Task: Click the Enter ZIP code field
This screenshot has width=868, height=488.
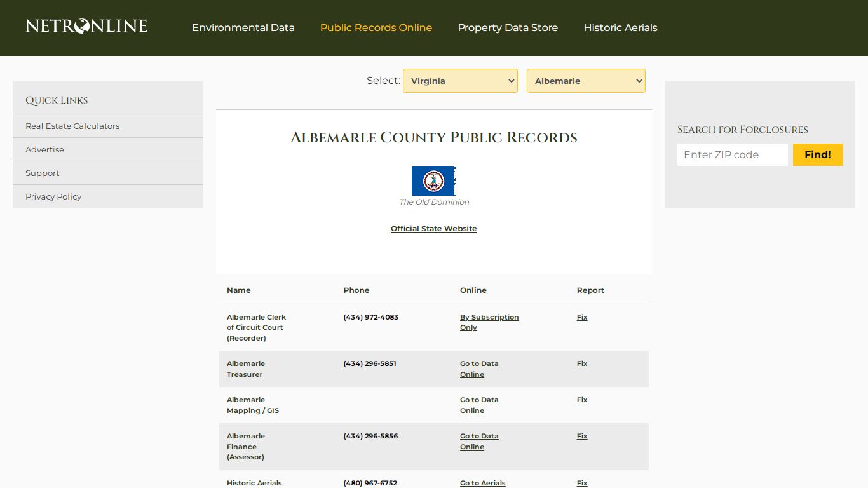Action: [733, 154]
